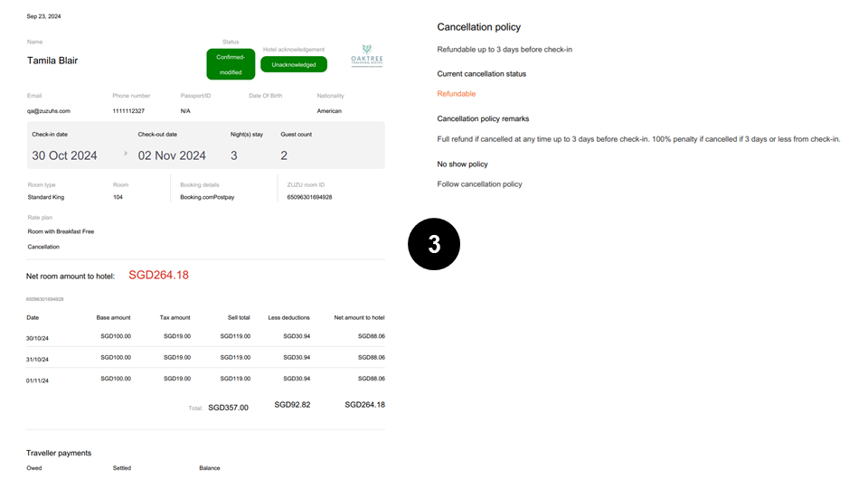
Task: Click the Net amount to hotel header
Action: [359, 317]
